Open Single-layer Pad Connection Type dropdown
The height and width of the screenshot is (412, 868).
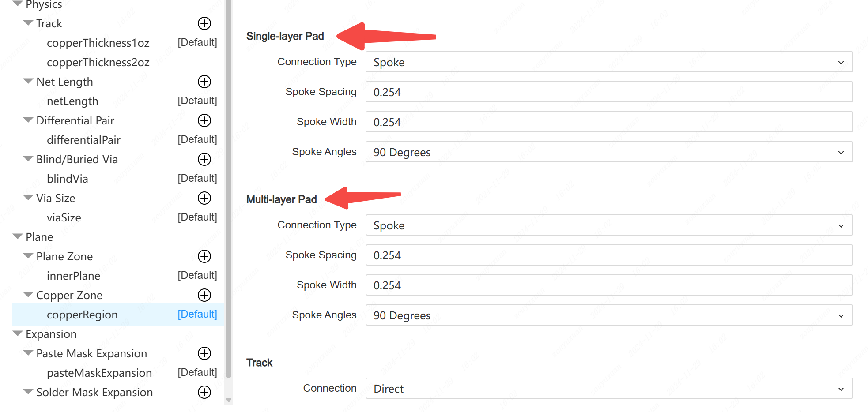tap(608, 62)
